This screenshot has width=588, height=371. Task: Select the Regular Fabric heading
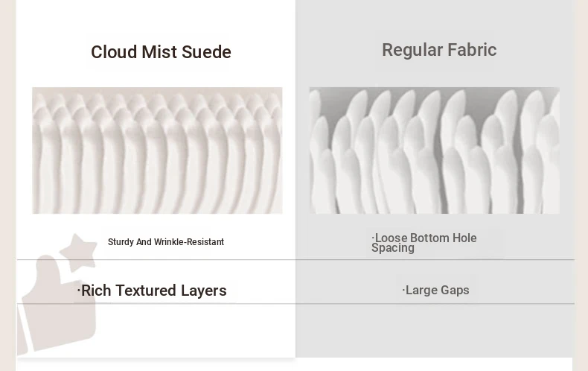[x=439, y=51]
